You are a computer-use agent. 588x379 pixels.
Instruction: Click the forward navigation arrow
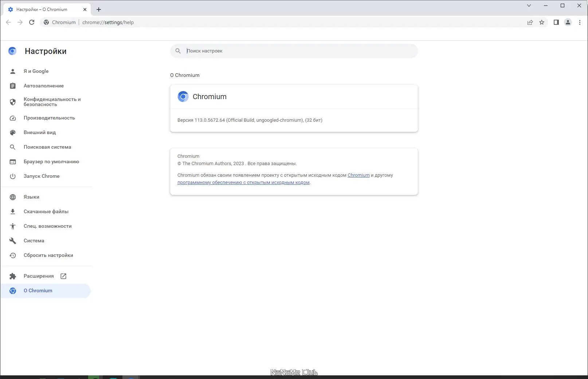20,22
